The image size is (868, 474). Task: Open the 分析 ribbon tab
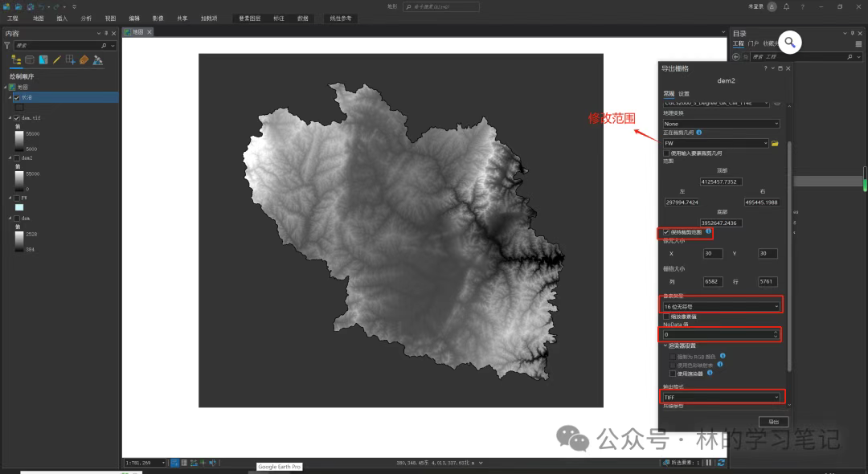(x=86, y=18)
